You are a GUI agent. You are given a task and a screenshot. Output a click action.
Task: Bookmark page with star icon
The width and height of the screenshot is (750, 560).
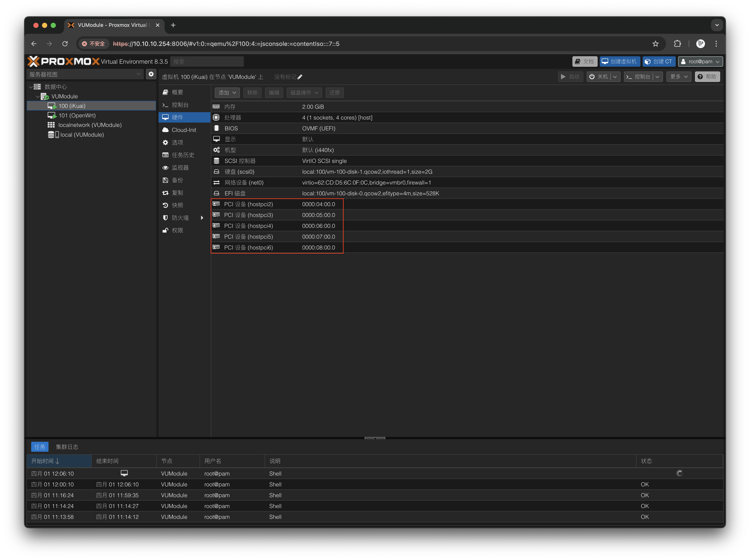coord(655,44)
